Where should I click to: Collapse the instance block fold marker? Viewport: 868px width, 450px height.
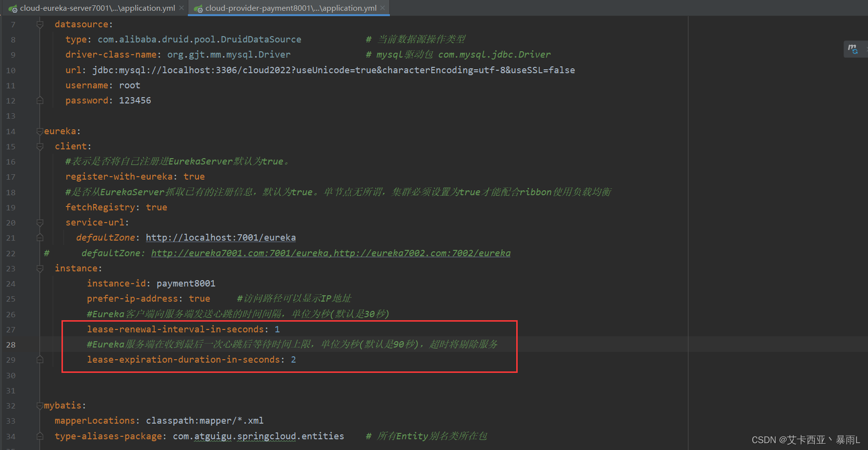coord(40,268)
